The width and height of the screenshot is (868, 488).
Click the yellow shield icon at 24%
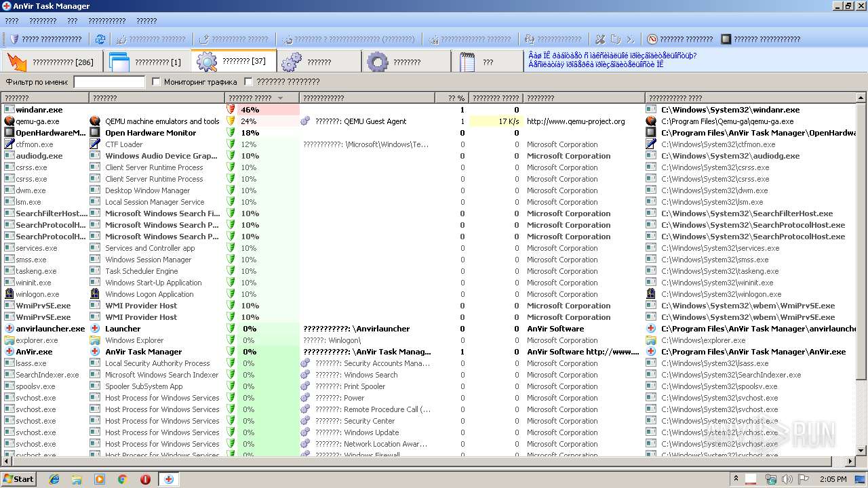[x=231, y=121]
